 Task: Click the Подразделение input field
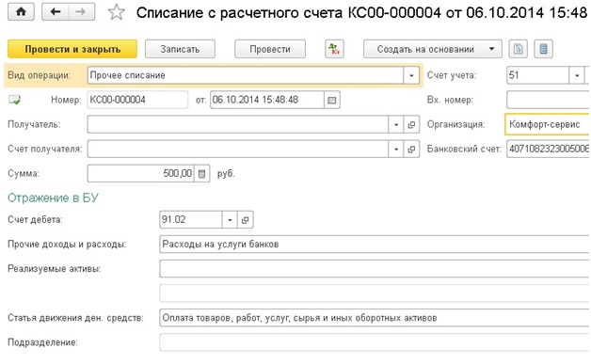tap(375, 342)
